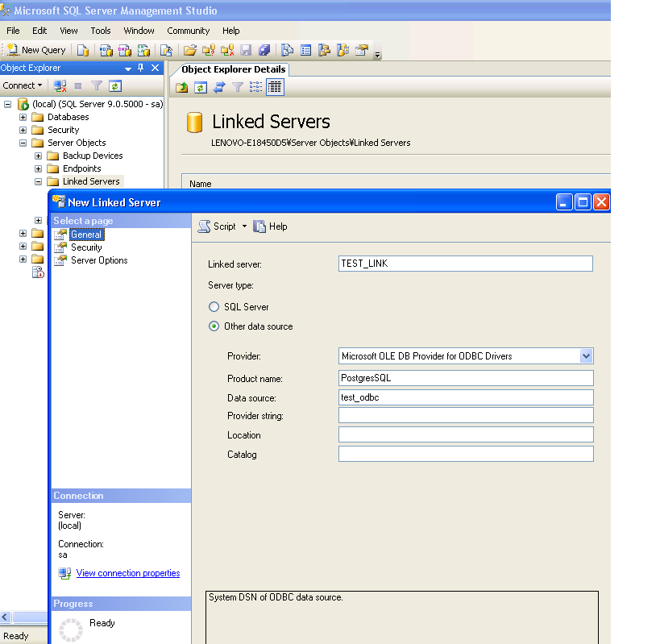
Task: Toggle auto-hide pin on Object Explorer
Action: pyautogui.click(x=141, y=68)
